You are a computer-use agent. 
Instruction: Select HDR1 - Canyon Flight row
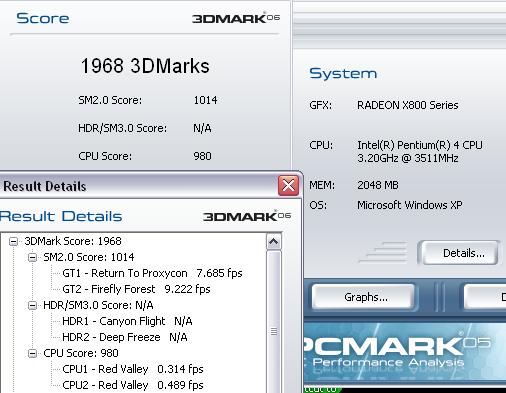click(x=127, y=321)
